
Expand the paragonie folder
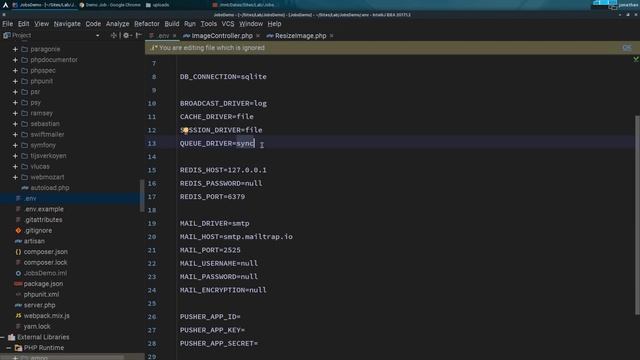point(15,49)
